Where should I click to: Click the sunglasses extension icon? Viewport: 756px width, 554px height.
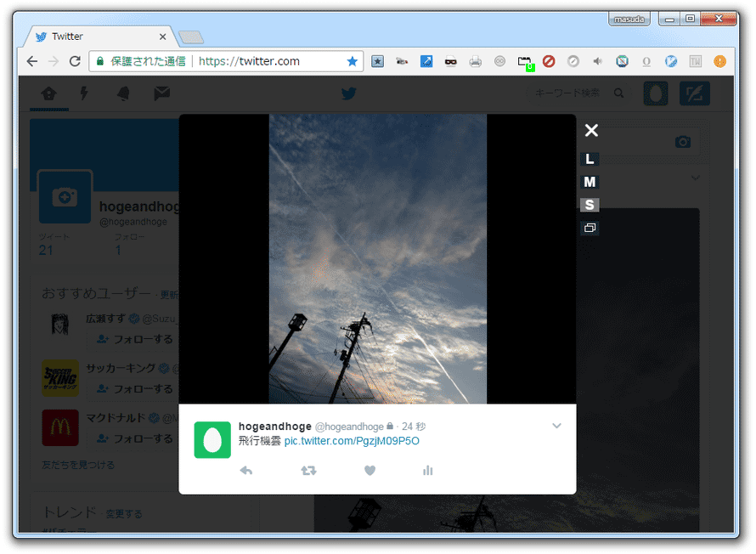pyautogui.click(x=451, y=61)
